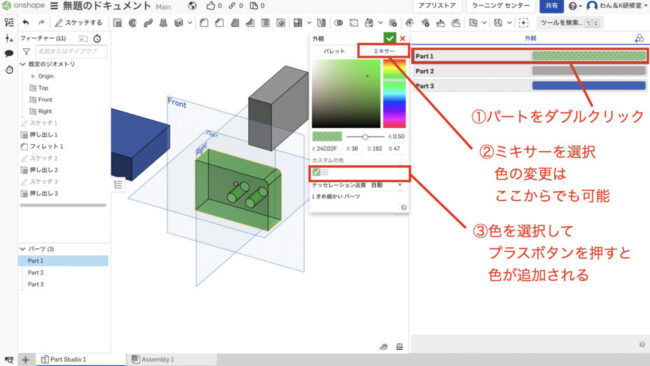This screenshot has height=366, width=650.
Task: Collapse the パーツ (3) list
Action: 23,249
